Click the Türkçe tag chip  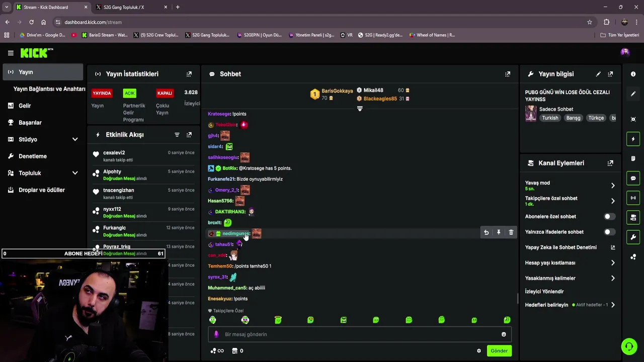596,118
